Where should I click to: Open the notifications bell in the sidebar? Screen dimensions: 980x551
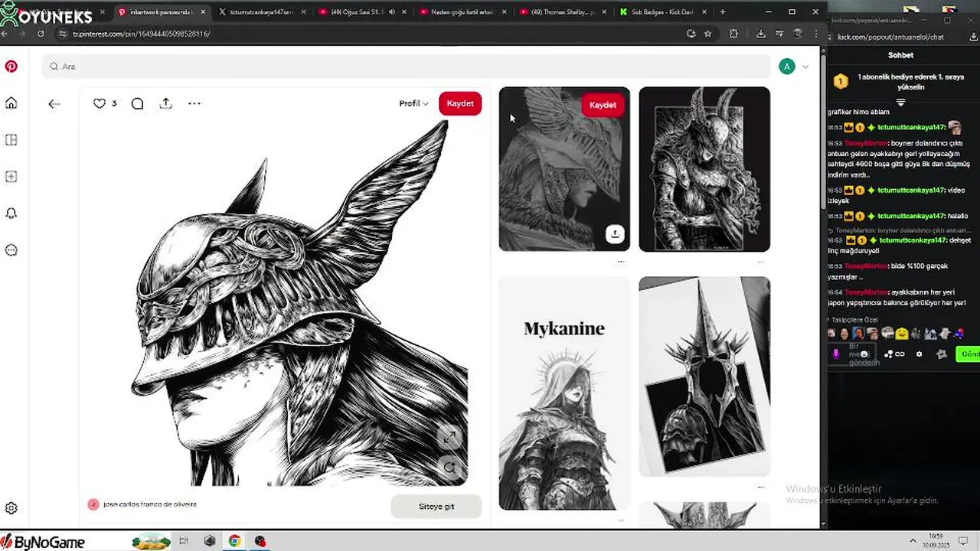coord(11,214)
